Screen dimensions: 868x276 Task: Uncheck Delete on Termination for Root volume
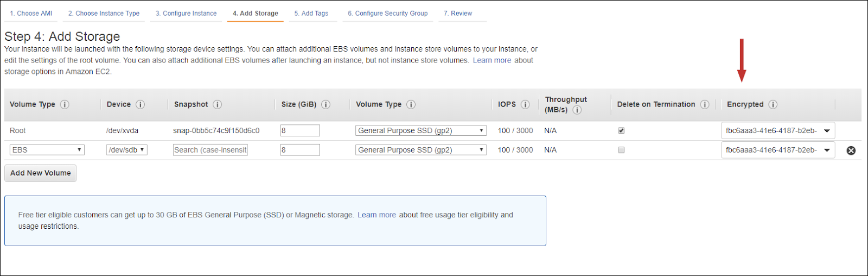point(621,130)
